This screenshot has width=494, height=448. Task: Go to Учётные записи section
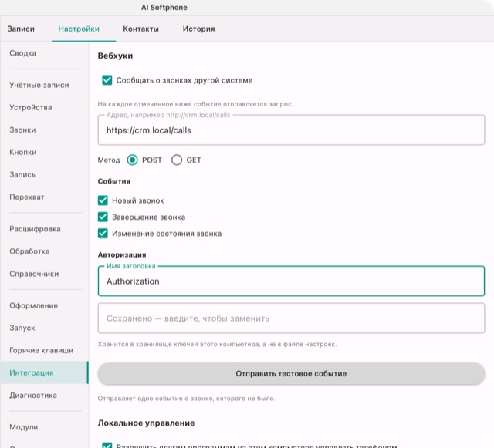point(44,85)
